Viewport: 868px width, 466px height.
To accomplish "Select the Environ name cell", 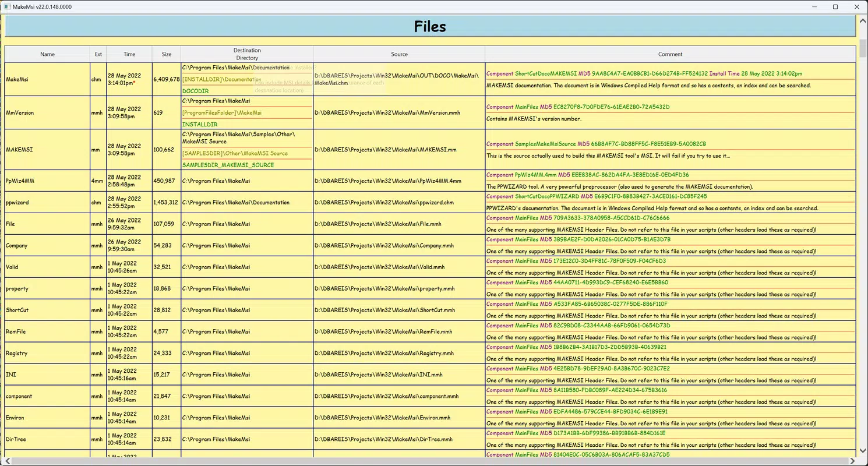I will pos(47,418).
